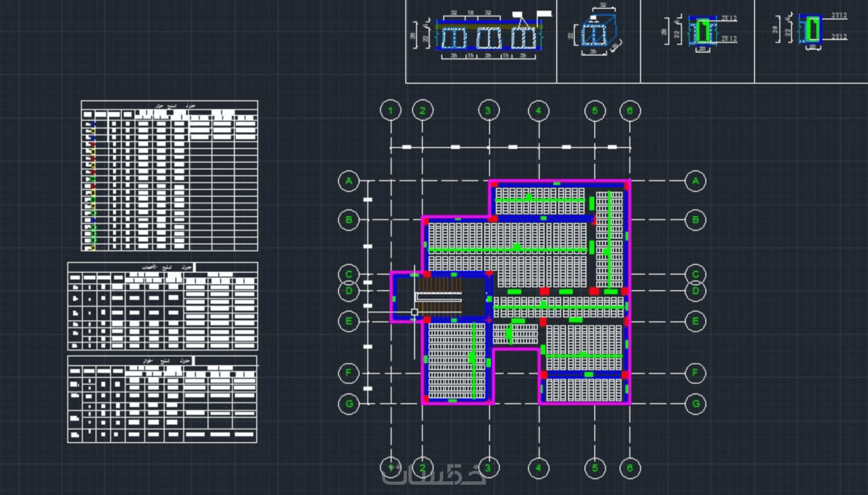Select the title row of the topmost schedule table

170,105
